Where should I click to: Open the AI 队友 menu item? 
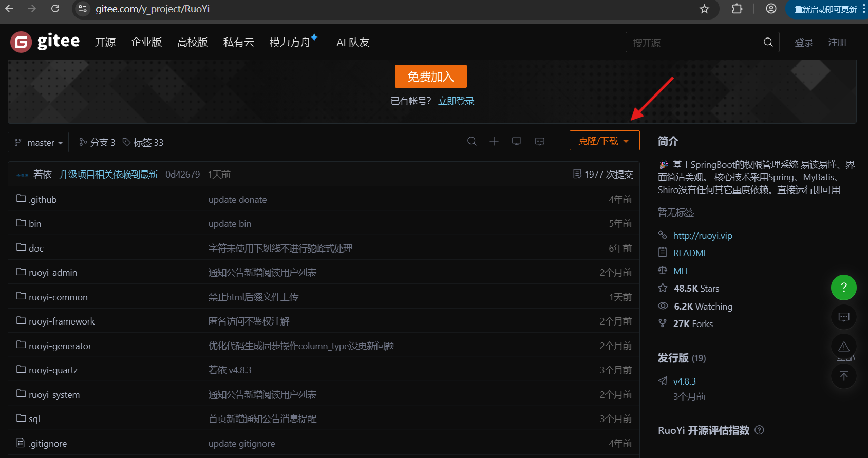[x=353, y=42]
